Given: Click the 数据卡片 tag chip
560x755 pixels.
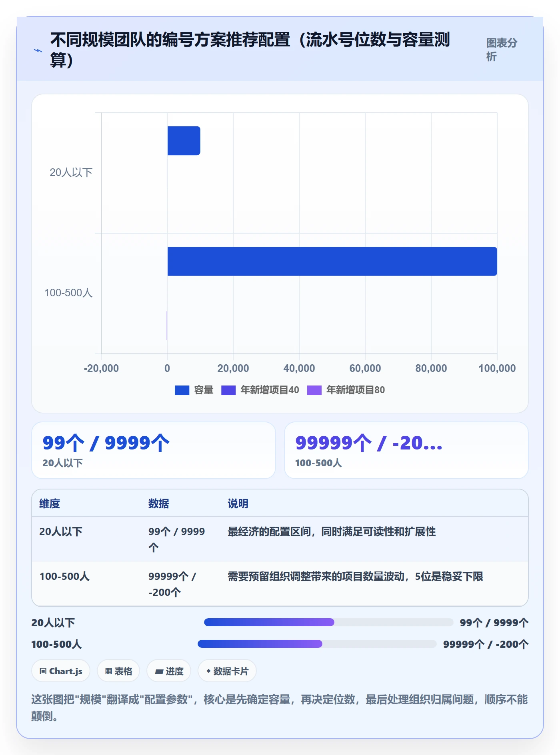Looking at the screenshot, I should tap(227, 671).
